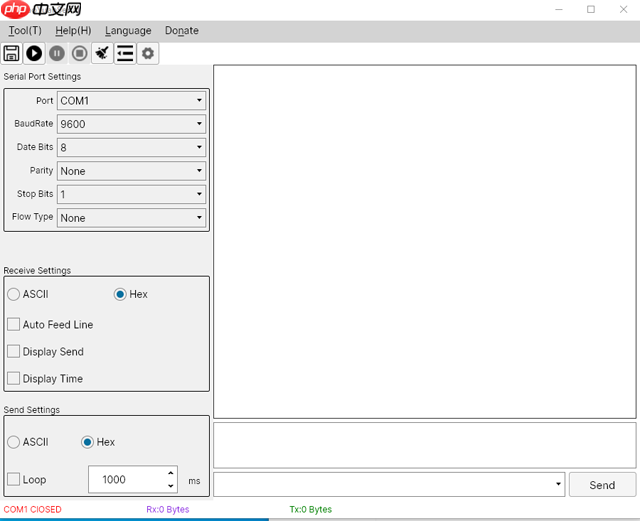Click the Serial Port Settings label
Screen dimensions: 640x521
coord(42,77)
